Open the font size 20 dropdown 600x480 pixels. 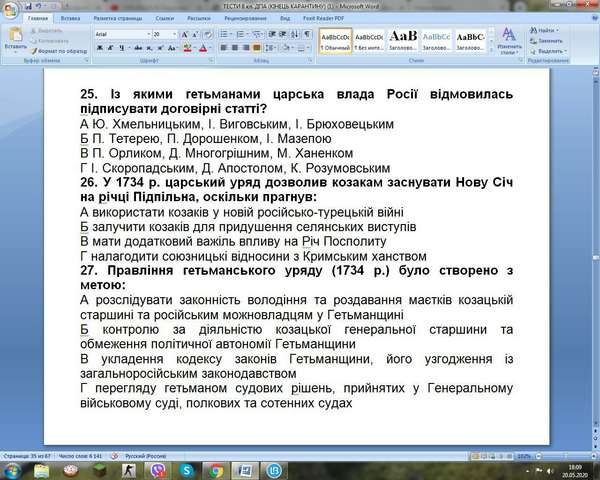[x=174, y=34]
